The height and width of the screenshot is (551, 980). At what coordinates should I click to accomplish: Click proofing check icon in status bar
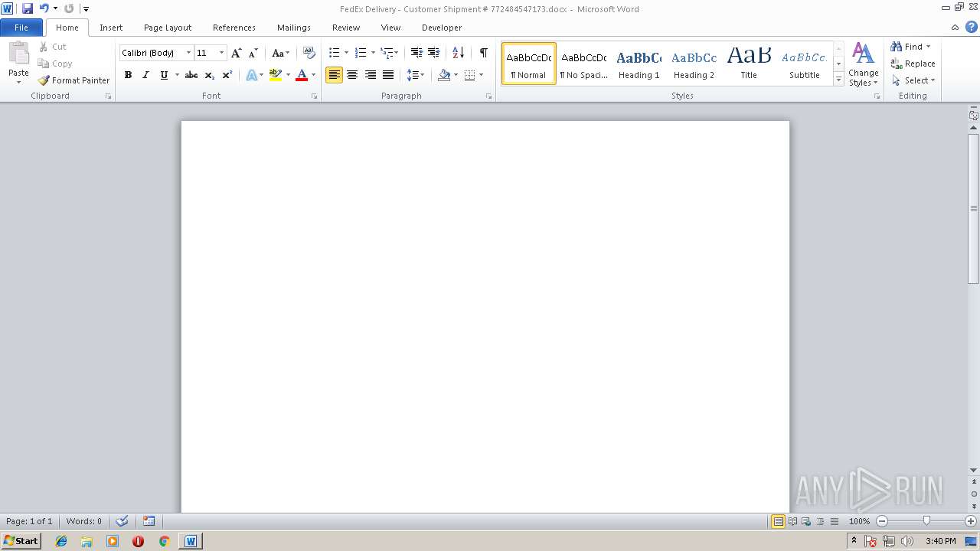(122, 521)
